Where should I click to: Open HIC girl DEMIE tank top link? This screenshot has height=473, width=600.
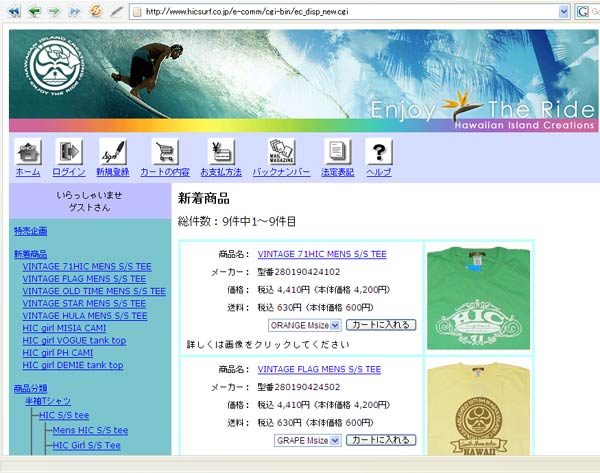coord(73,365)
